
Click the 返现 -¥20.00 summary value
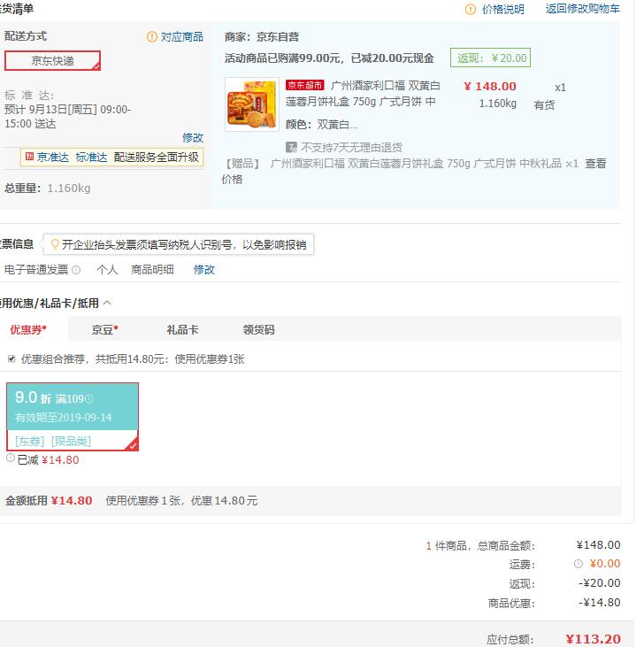tap(600, 583)
